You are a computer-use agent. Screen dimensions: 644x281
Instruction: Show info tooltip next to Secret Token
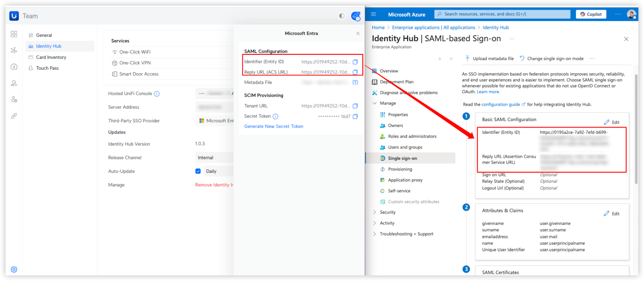click(x=275, y=117)
